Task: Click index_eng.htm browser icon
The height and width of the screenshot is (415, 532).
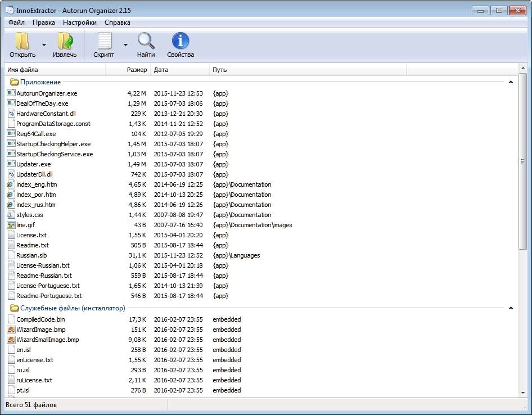Action: [11, 184]
